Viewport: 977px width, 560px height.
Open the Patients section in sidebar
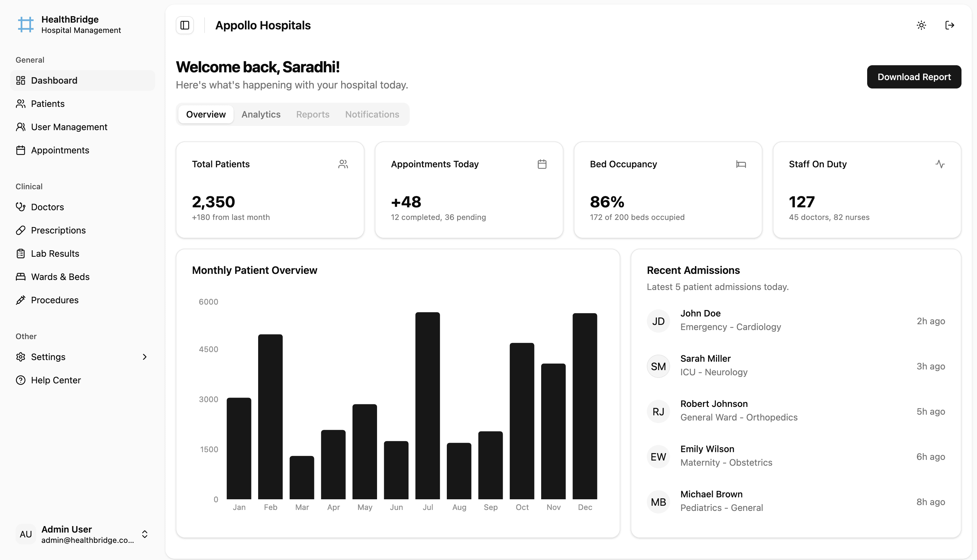(x=47, y=103)
